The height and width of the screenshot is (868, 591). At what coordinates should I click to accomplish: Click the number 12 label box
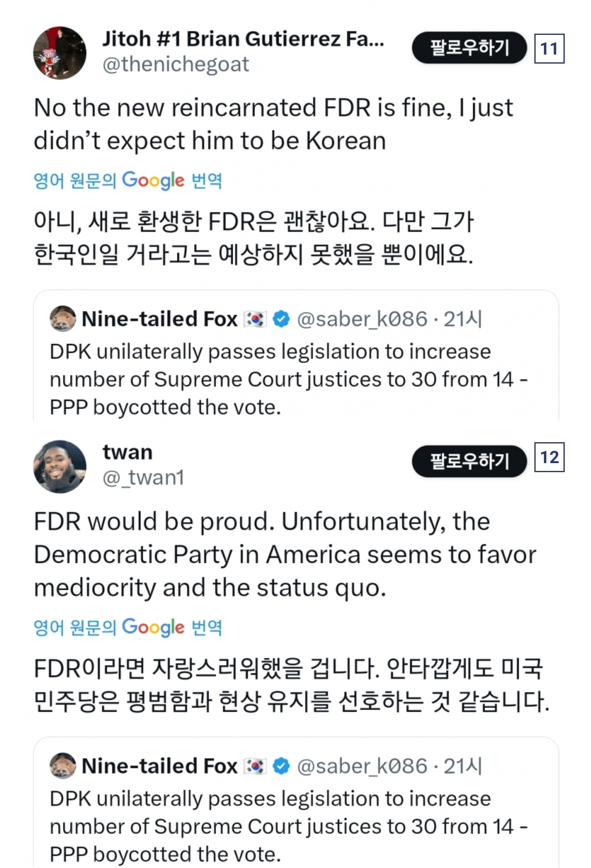click(x=549, y=457)
